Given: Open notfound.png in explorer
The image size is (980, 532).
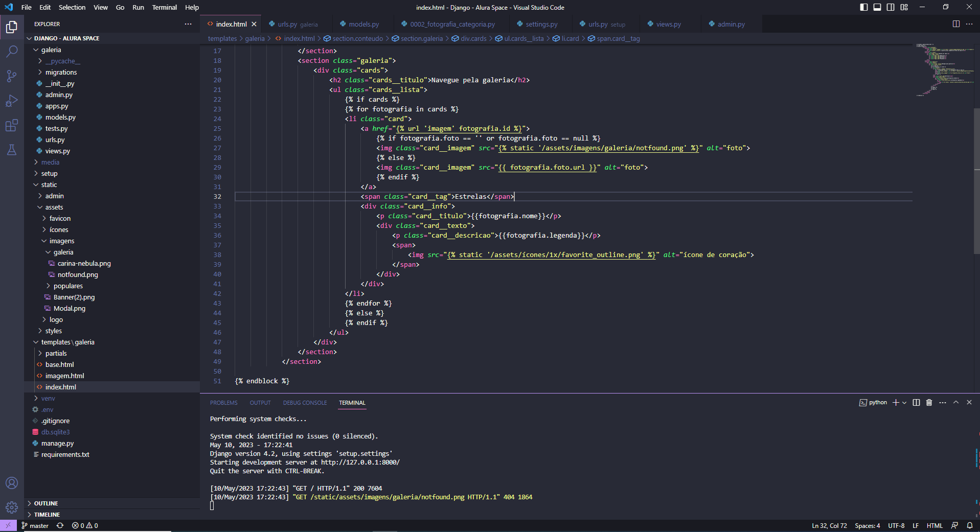Looking at the screenshot, I should [x=112, y=274].
